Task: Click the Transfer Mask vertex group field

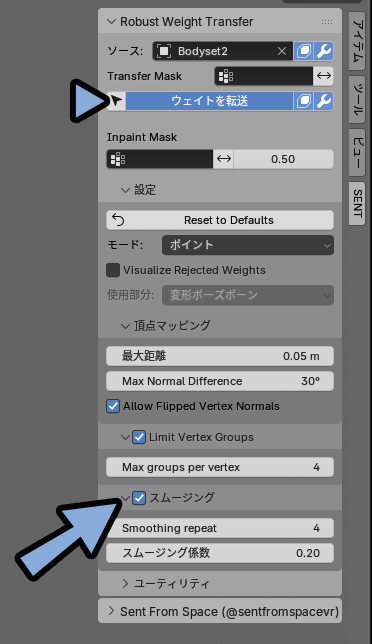Action: pyautogui.click(x=264, y=76)
